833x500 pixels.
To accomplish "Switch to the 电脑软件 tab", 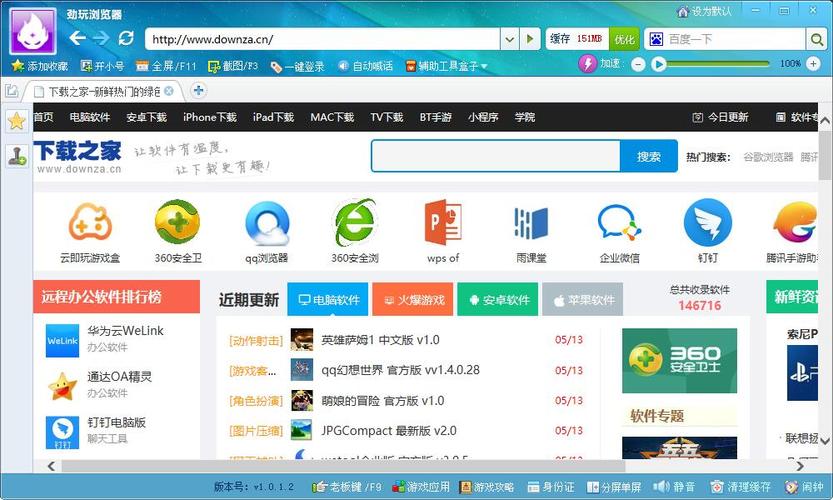I will (328, 300).
